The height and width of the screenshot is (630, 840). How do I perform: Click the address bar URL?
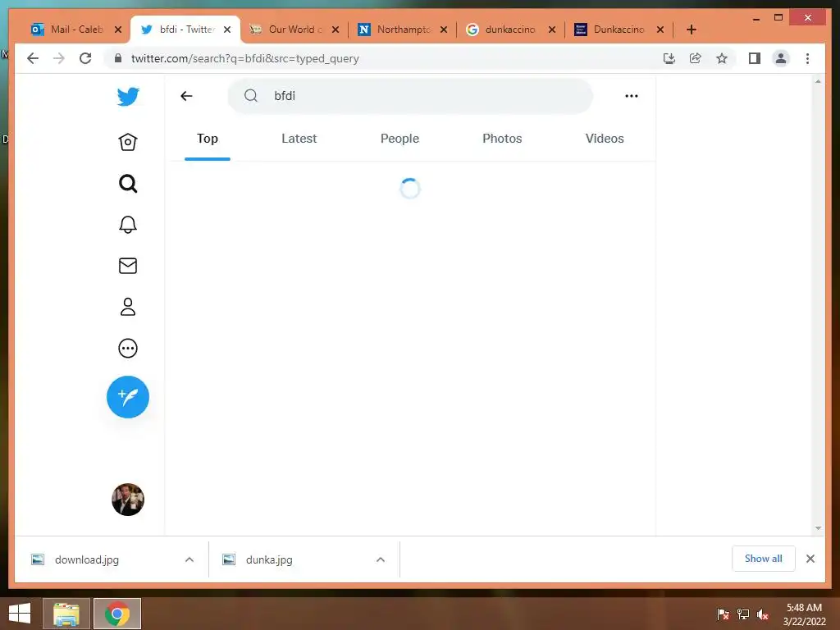pos(244,58)
